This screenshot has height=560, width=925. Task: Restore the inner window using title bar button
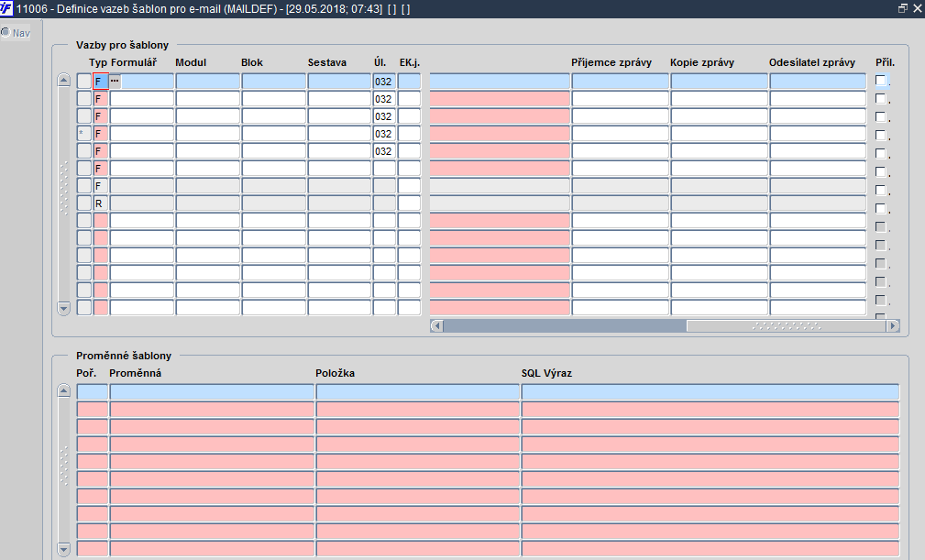(x=903, y=8)
